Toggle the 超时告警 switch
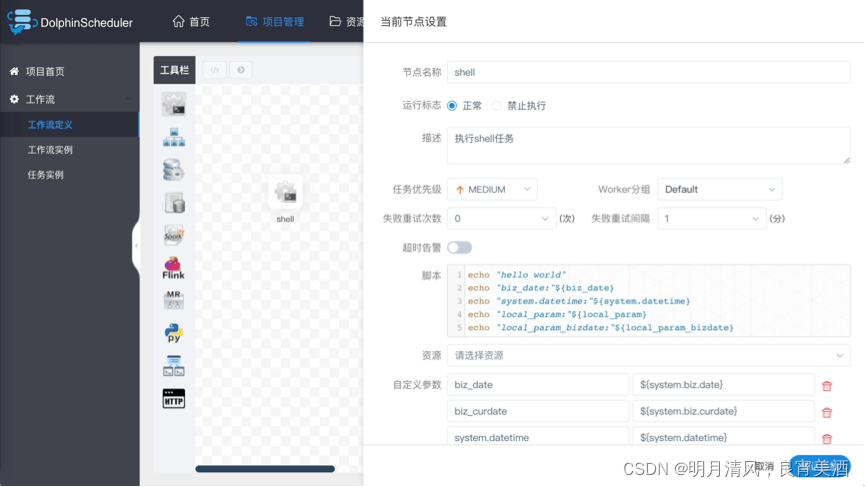 460,248
